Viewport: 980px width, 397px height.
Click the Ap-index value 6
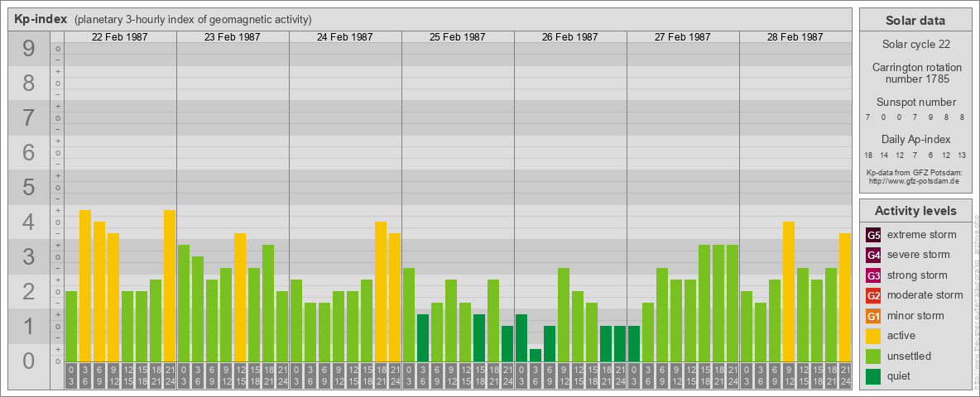930,155
